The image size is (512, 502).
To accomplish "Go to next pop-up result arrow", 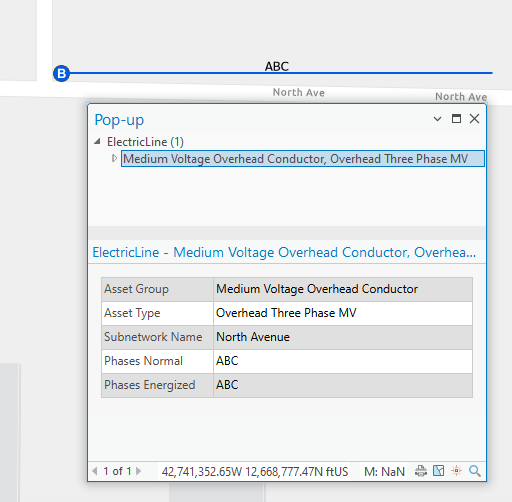I will tap(139, 471).
